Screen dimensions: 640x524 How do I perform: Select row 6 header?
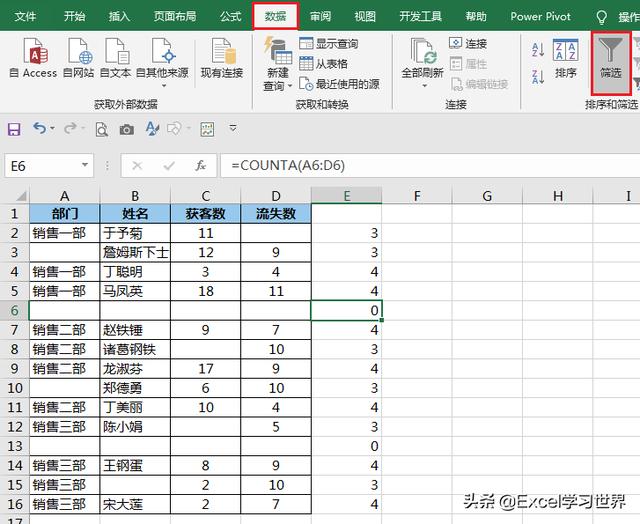pos(15,311)
